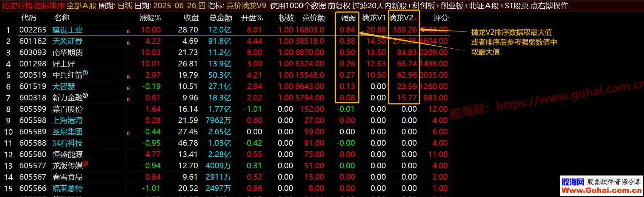Image resolution: width=644 pixels, height=197 pixels.
Task: Open the circled ① note on 中兵红箭
Action: click(85, 73)
